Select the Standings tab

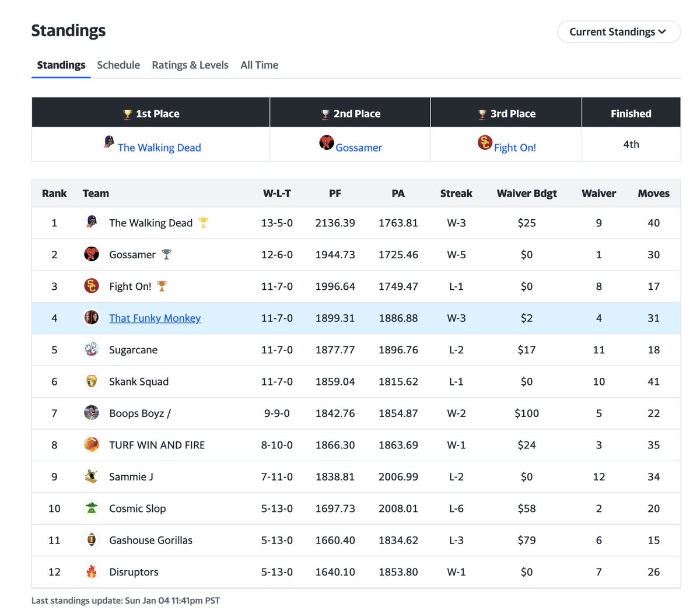tap(61, 65)
